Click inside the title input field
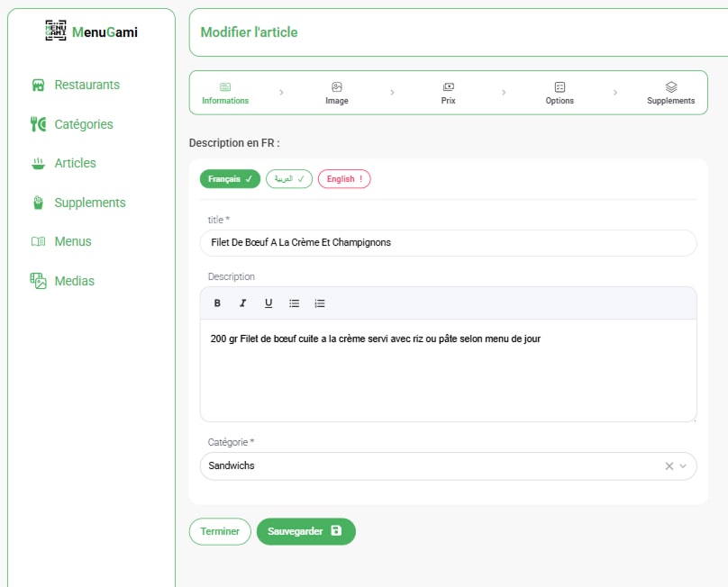Image resolution: width=728 pixels, height=587 pixels. click(448, 243)
